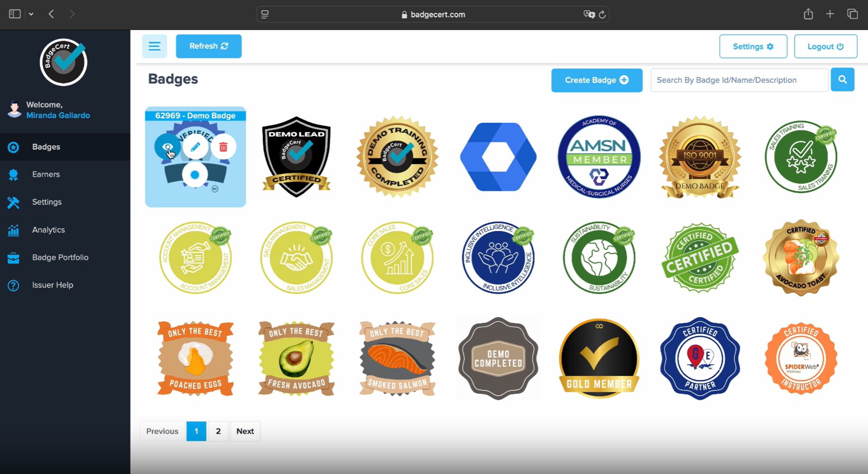Click the blue seal icon on Demo Badge
This screenshot has width=868, height=474.
pos(195,175)
